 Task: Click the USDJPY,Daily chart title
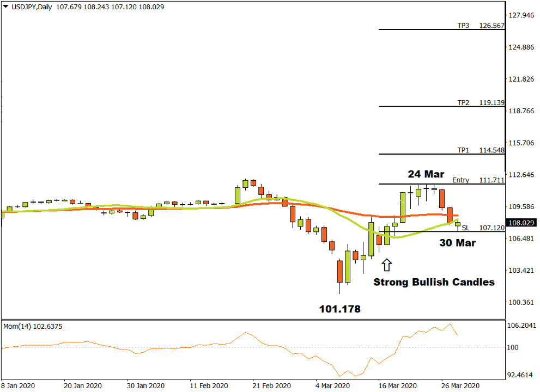click(x=32, y=7)
